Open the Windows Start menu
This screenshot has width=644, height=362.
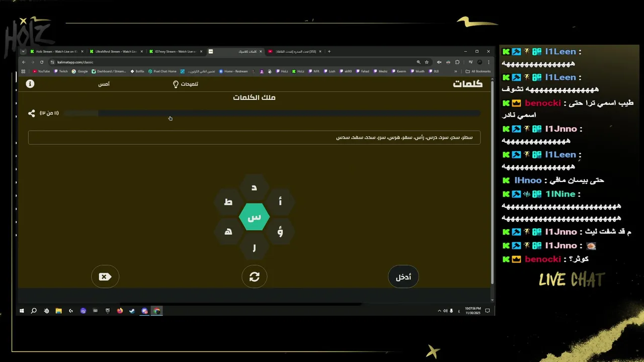pos(22,311)
